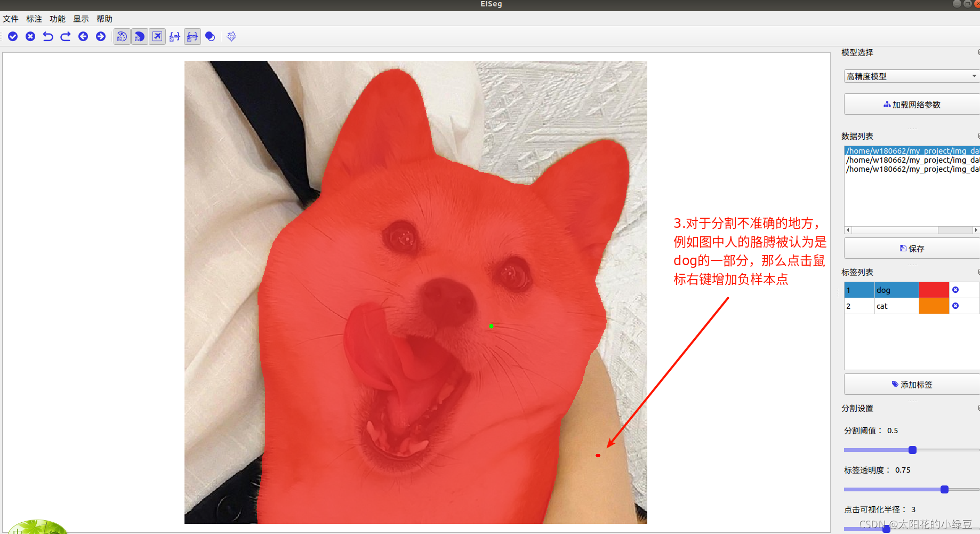Delete the cat label with its X icon
Image resolution: width=980 pixels, height=534 pixels.
[x=955, y=306]
